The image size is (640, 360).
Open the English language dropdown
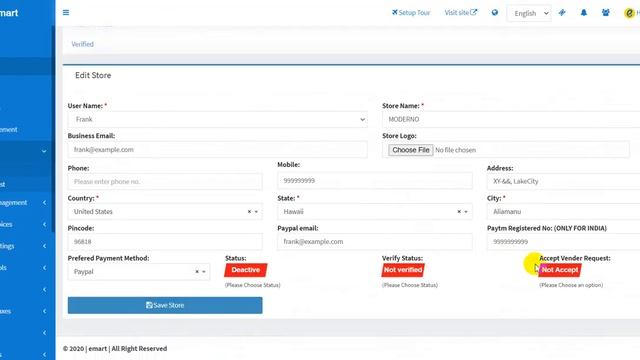(529, 13)
